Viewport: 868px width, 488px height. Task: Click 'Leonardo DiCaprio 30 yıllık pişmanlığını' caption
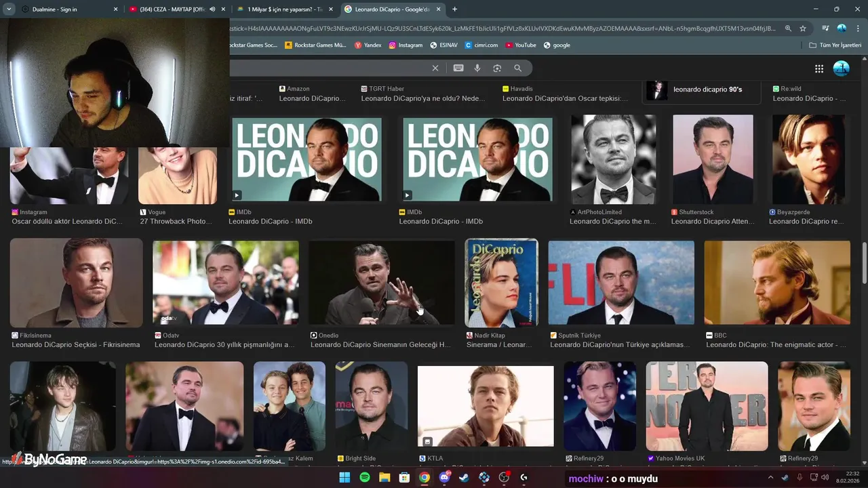pos(224,345)
